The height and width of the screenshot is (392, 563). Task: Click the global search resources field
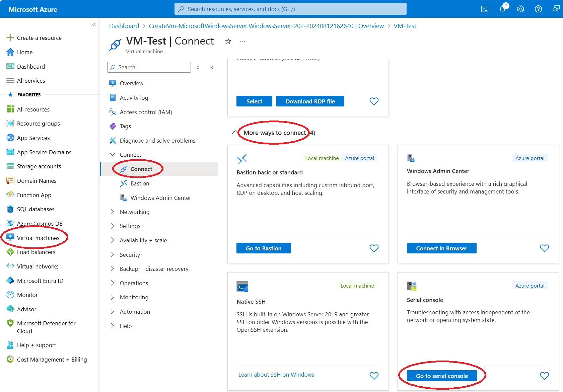[x=290, y=9]
